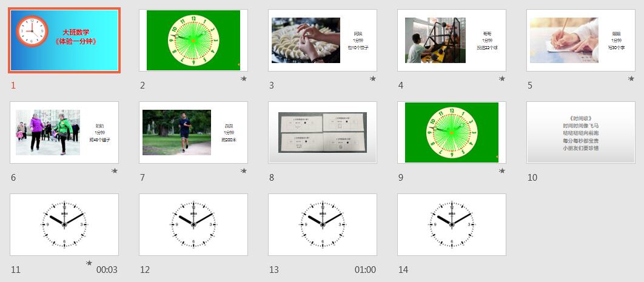Viewport: 644px width, 282px height.
Task: Select the title slide 大班数学 thumbnail
Action: (64, 40)
